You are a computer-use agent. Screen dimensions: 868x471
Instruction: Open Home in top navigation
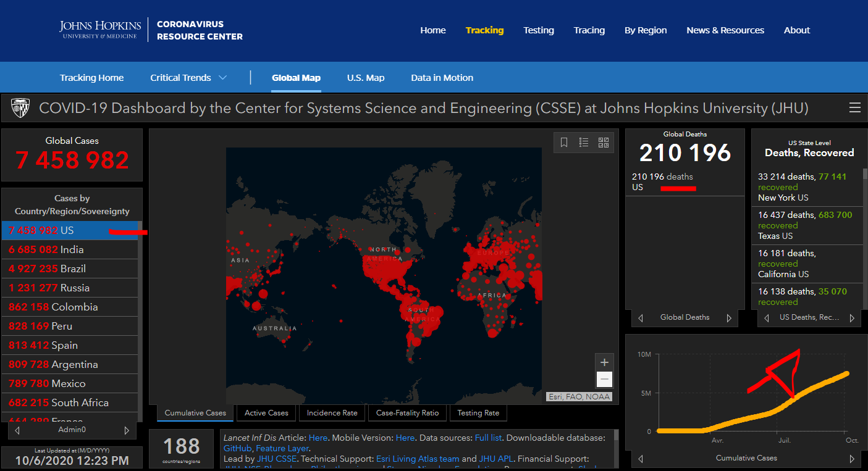coord(433,30)
